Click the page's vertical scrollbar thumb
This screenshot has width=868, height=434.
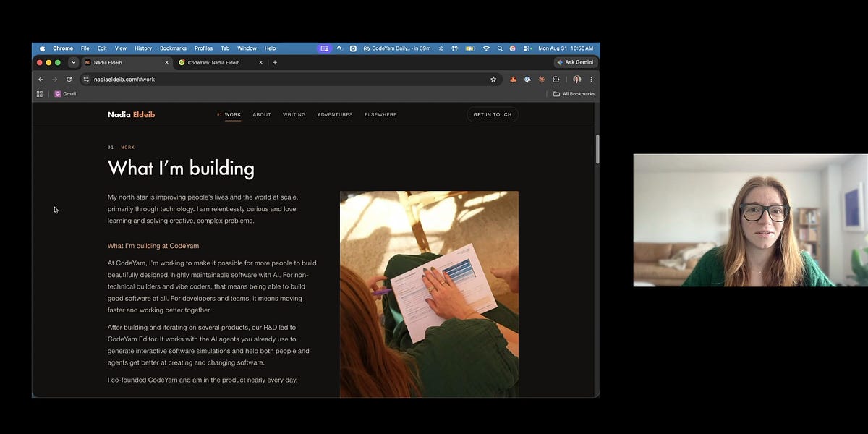click(x=597, y=149)
